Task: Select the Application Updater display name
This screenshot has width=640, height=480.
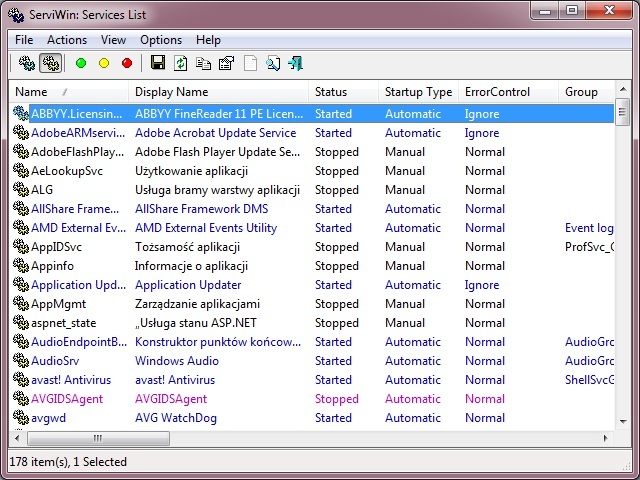Action: [x=188, y=284]
